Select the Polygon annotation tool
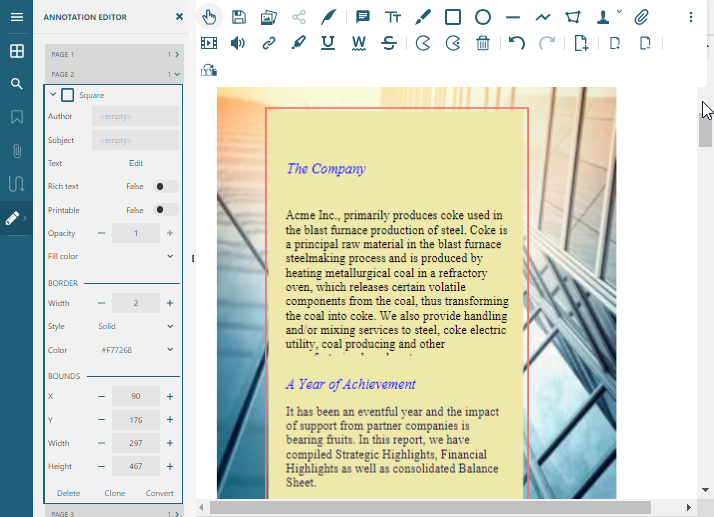The height and width of the screenshot is (517, 714). (x=573, y=17)
